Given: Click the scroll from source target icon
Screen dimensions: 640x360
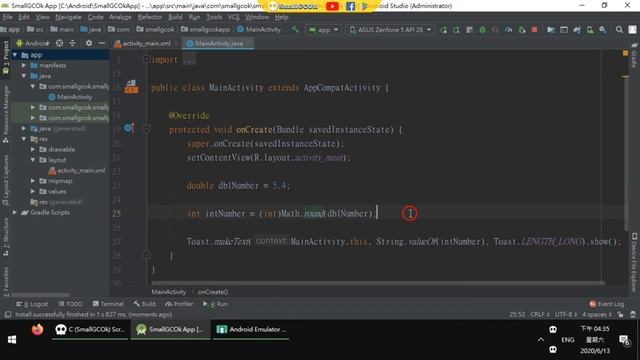Looking at the screenshot, I should point(60,43).
